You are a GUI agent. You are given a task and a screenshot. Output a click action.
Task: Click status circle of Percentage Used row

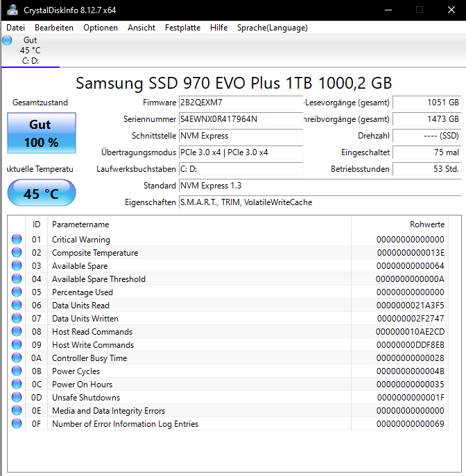tap(17, 292)
